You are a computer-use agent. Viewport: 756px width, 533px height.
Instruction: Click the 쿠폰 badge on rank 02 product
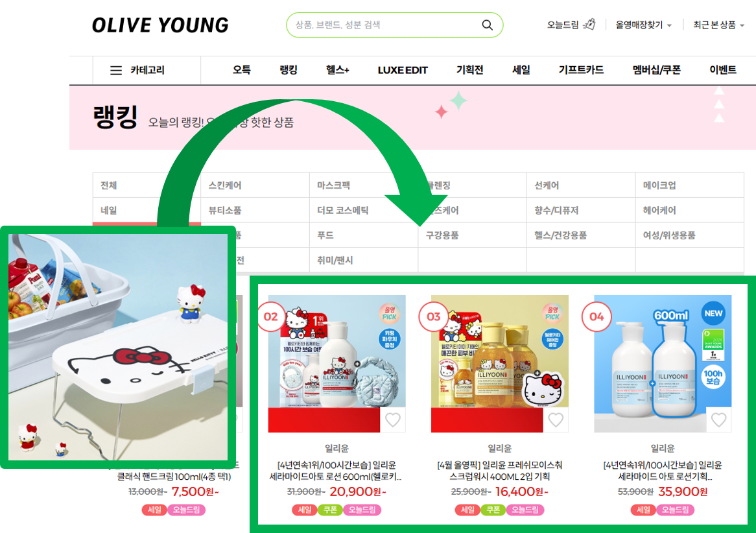[x=330, y=510]
